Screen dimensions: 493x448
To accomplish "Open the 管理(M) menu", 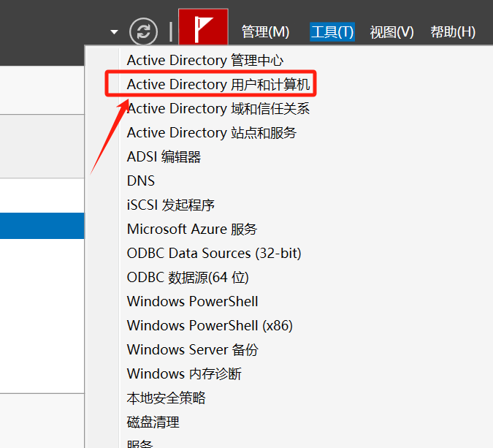I will (265, 32).
